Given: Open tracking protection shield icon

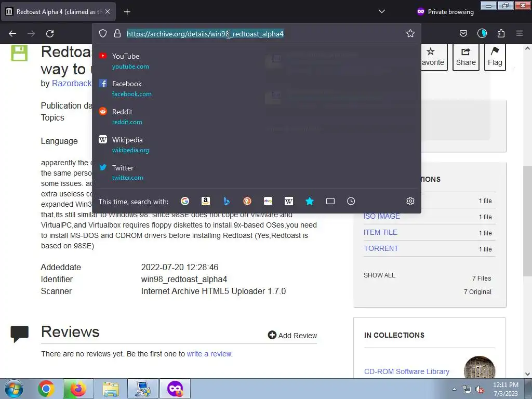Looking at the screenshot, I should coord(103,33).
